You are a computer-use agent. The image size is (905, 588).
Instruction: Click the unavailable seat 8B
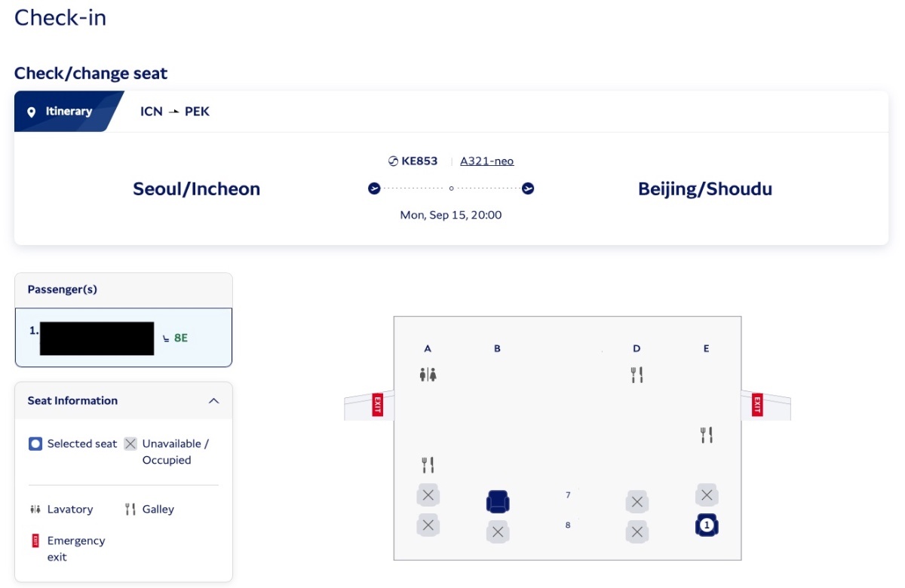click(498, 531)
